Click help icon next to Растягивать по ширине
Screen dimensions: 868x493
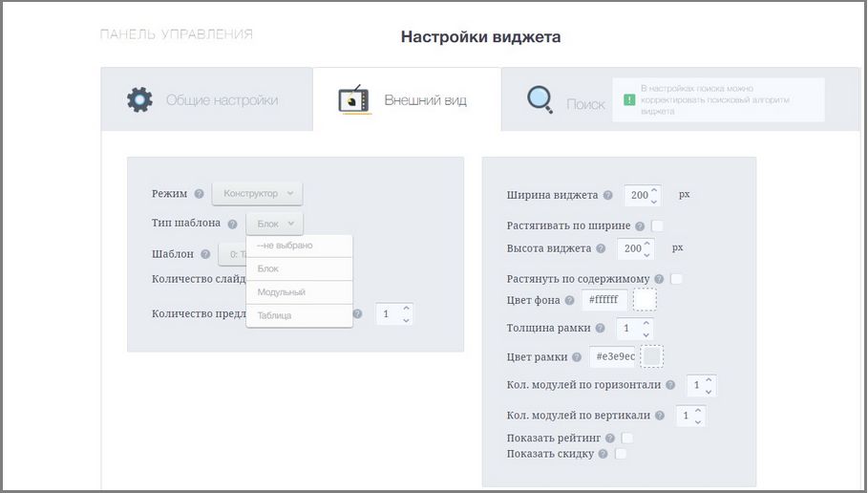pos(640,226)
